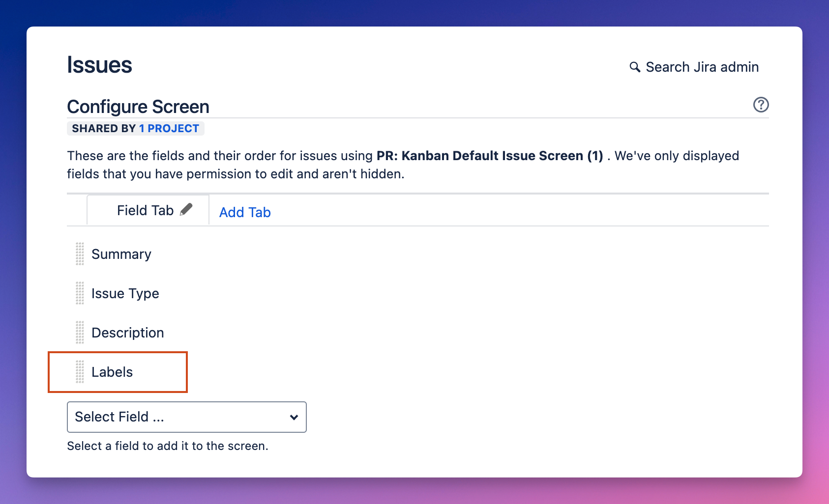Click the PR: Kanban Default Issue Screen reference
Image resolution: width=829 pixels, height=504 pixels.
(x=489, y=156)
